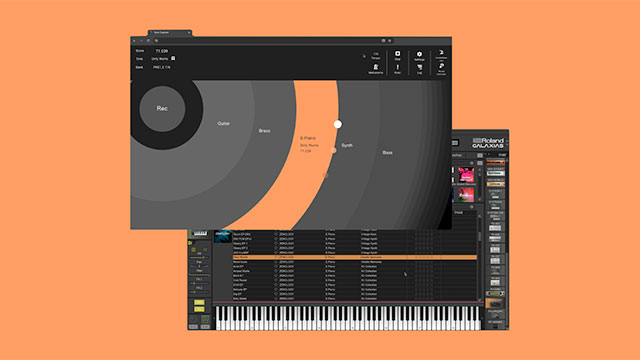This screenshot has width=640, height=360.
Task: Select the Guitar ring category
Action: coord(223,123)
